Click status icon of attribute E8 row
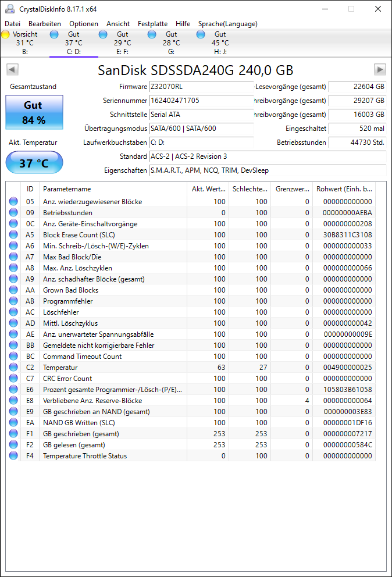 coord(13,400)
